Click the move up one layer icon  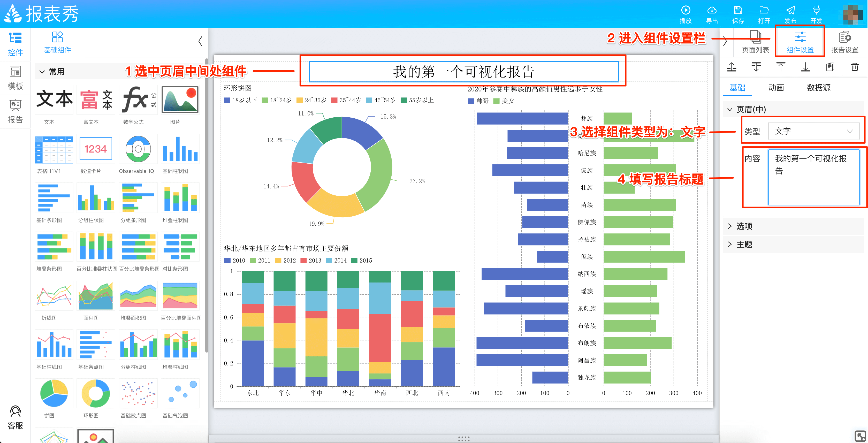[732, 67]
